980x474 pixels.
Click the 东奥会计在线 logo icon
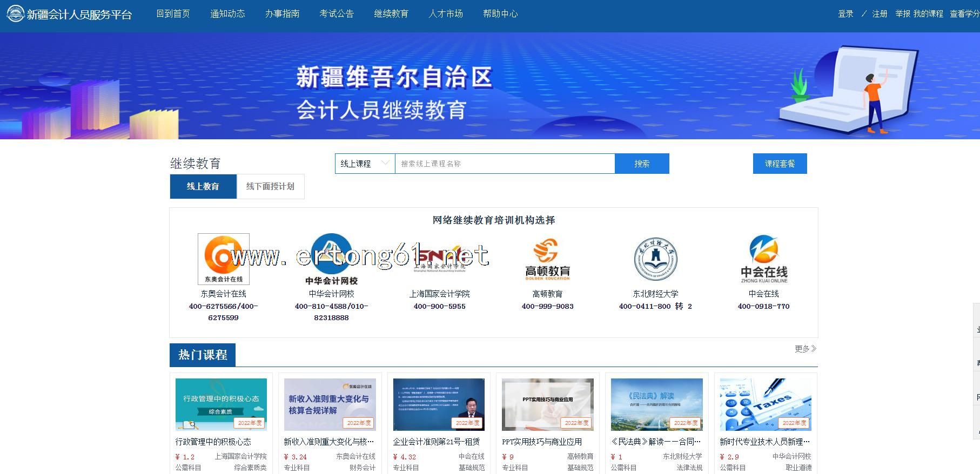coord(223,259)
